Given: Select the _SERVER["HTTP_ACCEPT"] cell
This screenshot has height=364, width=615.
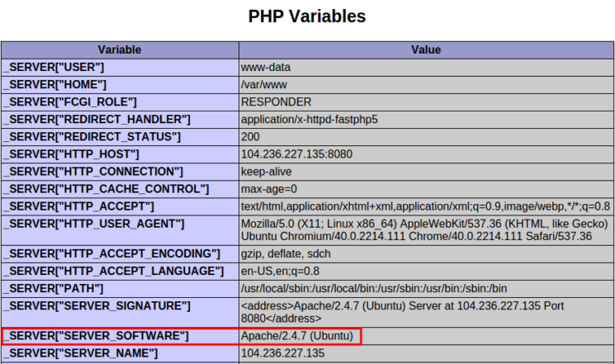Looking at the screenshot, I should [120, 206].
